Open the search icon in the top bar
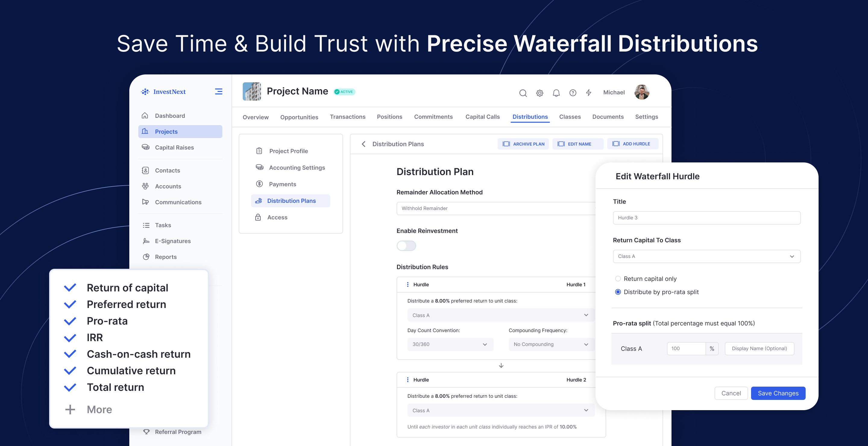Image resolution: width=868 pixels, height=446 pixels. click(x=523, y=93)
